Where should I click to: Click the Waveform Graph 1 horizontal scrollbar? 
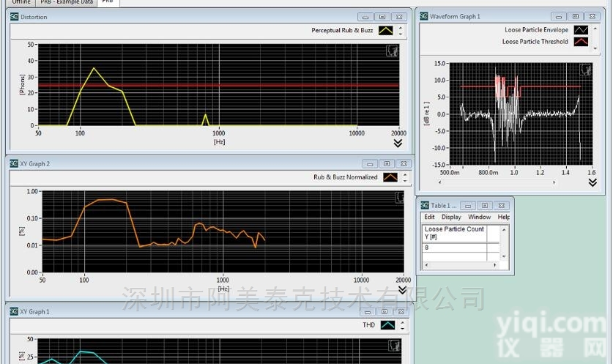point(513,182)
